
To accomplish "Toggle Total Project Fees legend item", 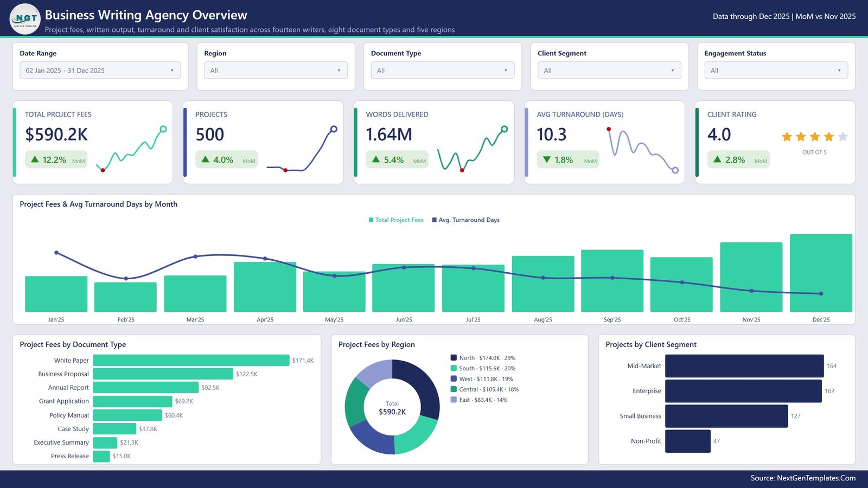I will (x=396, y=220).
